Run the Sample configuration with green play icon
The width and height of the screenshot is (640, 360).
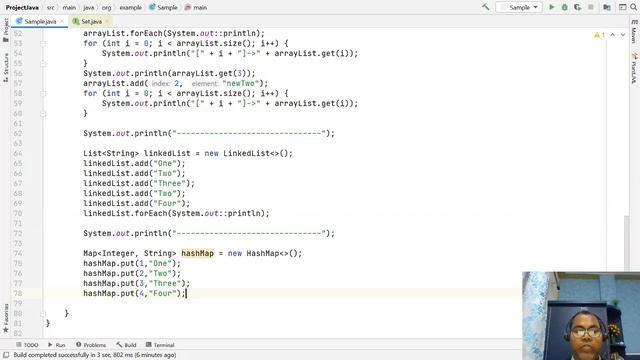551,7
